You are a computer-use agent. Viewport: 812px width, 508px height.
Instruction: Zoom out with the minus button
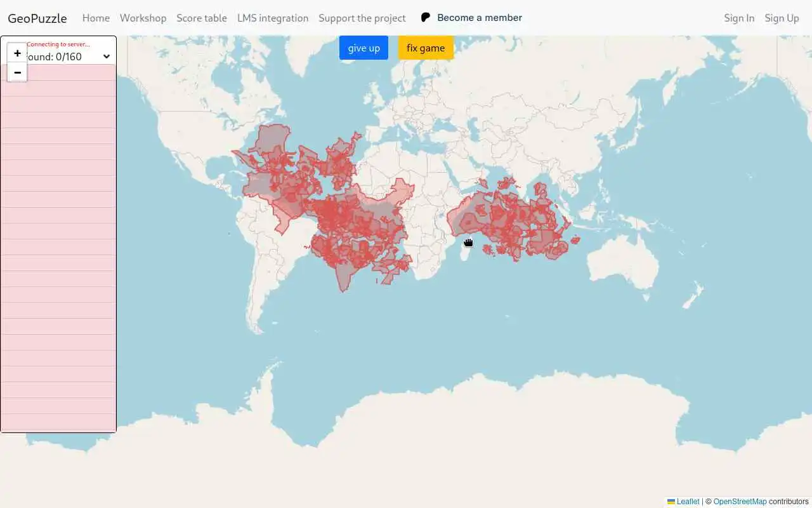pyautogui.click(x=17, y=72)
